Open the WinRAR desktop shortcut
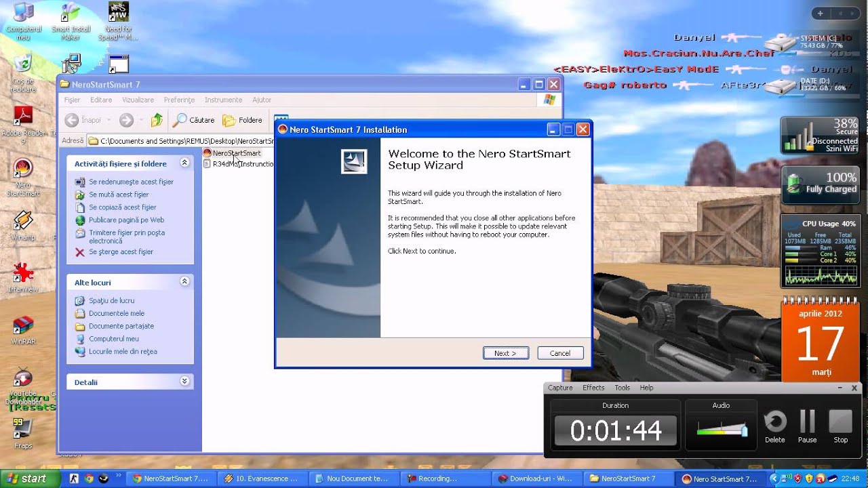868x488 pixels. 23,330
